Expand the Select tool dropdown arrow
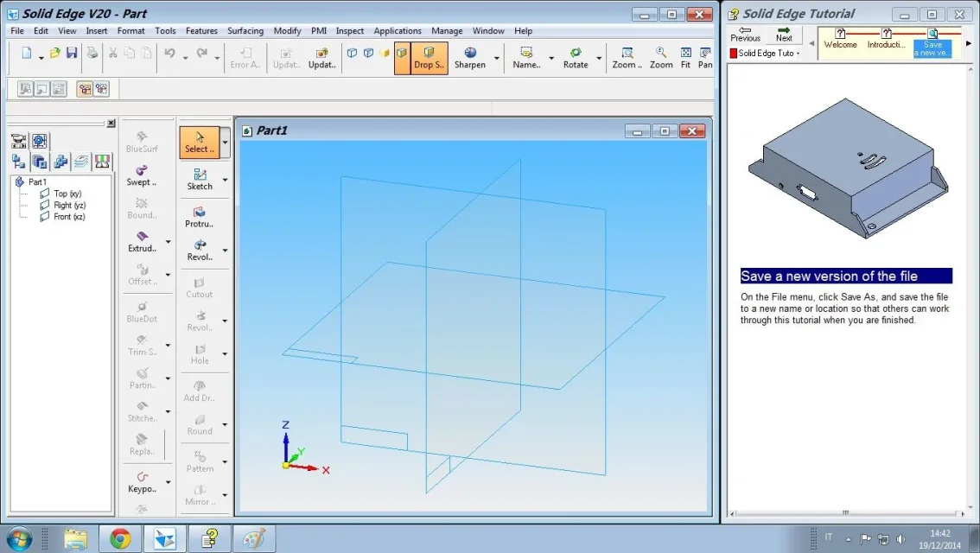Screen dimensions: 980x553 click(x=225, y=143)
